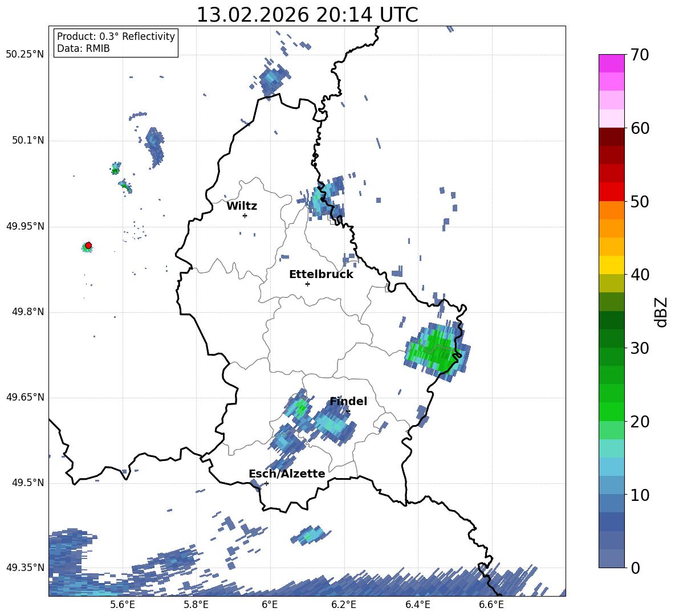Image resolution: width=675 pixels, height=616 pixels.
Task: Click the 10 tick on the colorbar
Action: point(639,495)
